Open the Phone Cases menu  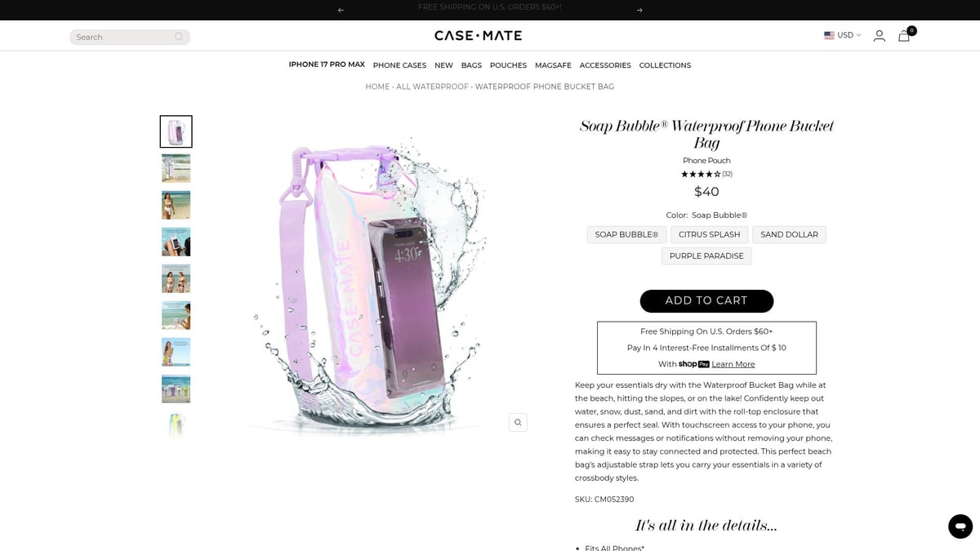coord(399,65)
